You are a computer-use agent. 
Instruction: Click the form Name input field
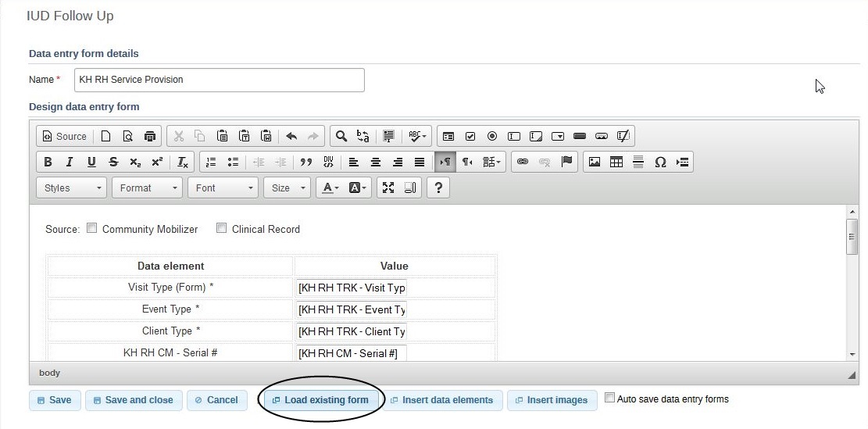[x=219, y=80]
